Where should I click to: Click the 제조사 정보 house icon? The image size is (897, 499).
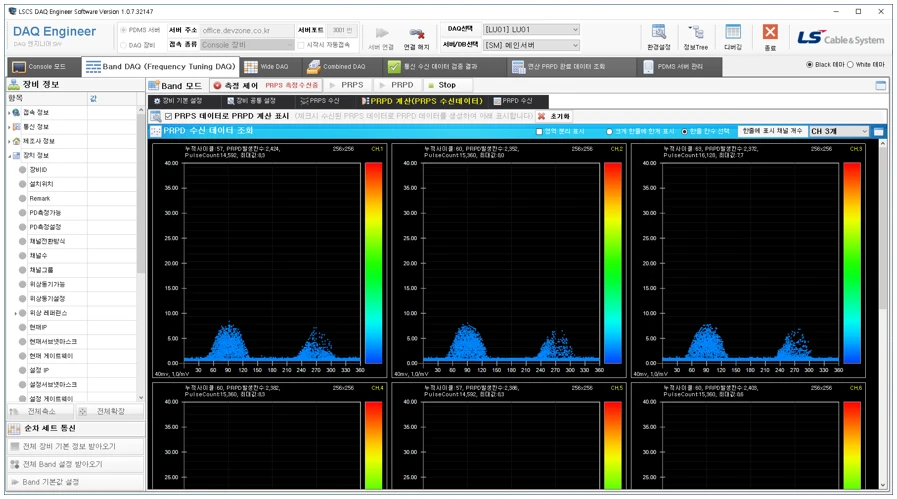point(17,141)
